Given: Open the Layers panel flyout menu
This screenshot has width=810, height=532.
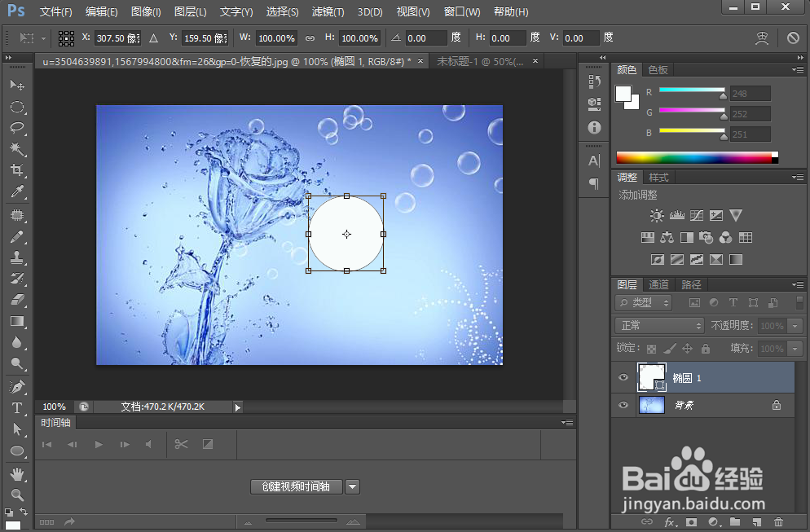Looking at the screenshot, I should (798, 284).
